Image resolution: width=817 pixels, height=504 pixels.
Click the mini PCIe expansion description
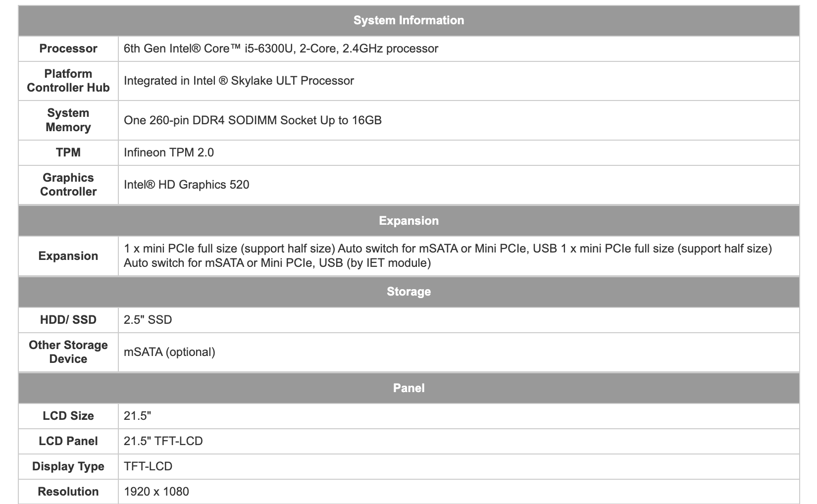pyautogui.click(x=448, y=255)
